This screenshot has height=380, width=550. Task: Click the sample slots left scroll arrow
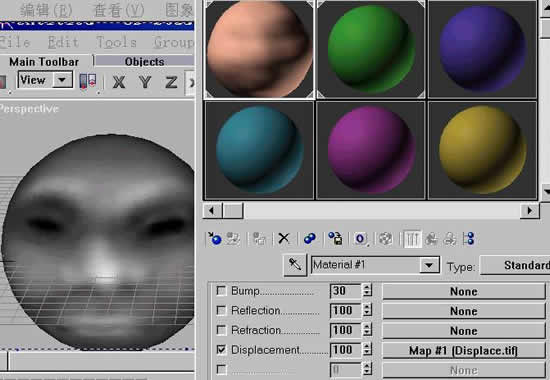pos(212,211)
